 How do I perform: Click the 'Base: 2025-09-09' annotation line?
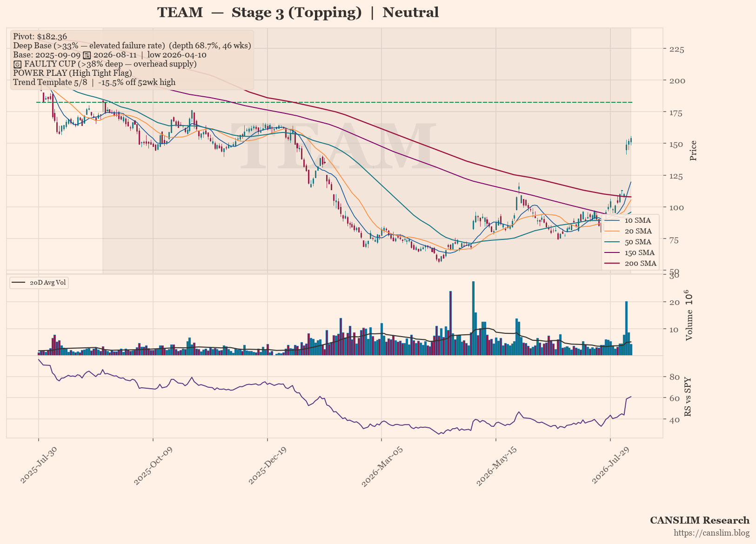(x=110, y=55)
